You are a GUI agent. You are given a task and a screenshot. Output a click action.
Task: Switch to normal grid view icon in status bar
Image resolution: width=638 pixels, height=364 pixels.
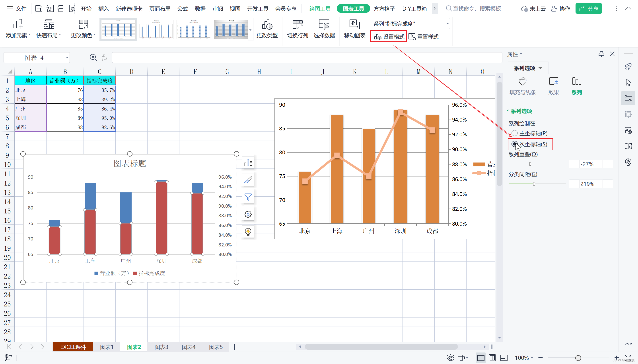480,358
